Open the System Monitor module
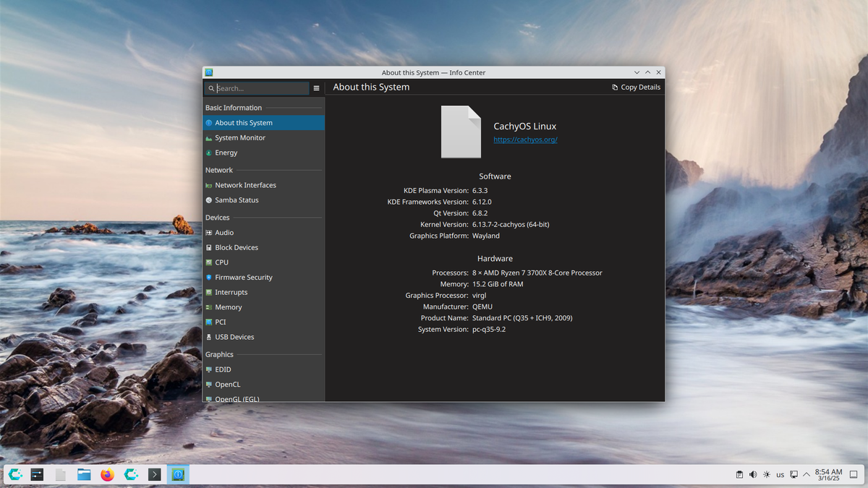This screenshot has height=488, width=868. coord(263,137)
